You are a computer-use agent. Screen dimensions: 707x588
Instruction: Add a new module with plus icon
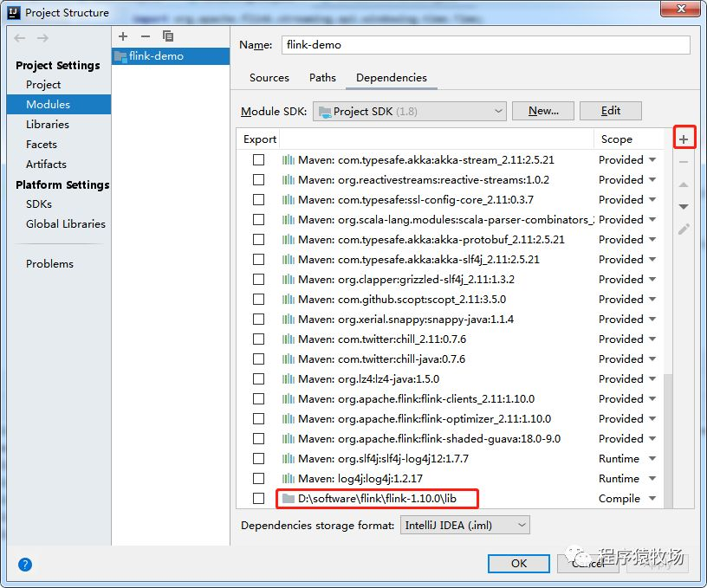point(123,36)
